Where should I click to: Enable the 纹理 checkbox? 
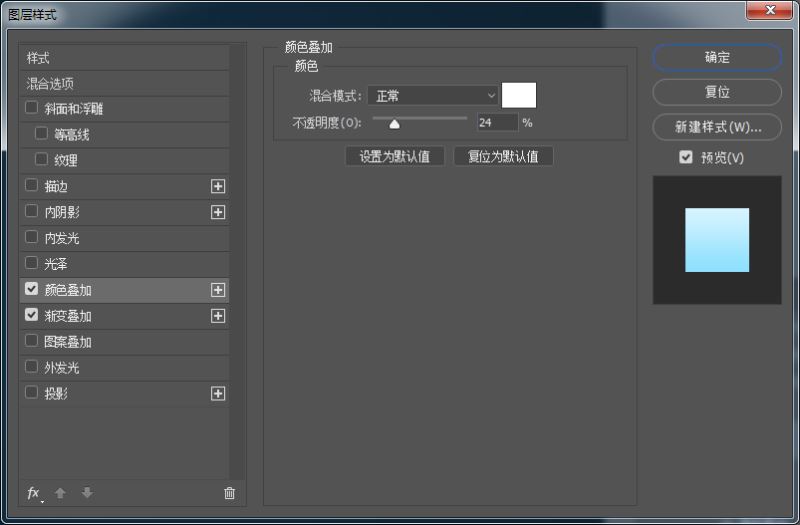41,159
